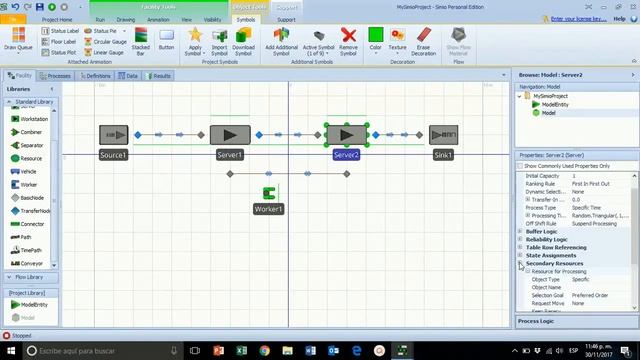The width and height of the screenshot is (640, 360).
Task: Select Worker1 object on canvas
Action: click(269, 193)
